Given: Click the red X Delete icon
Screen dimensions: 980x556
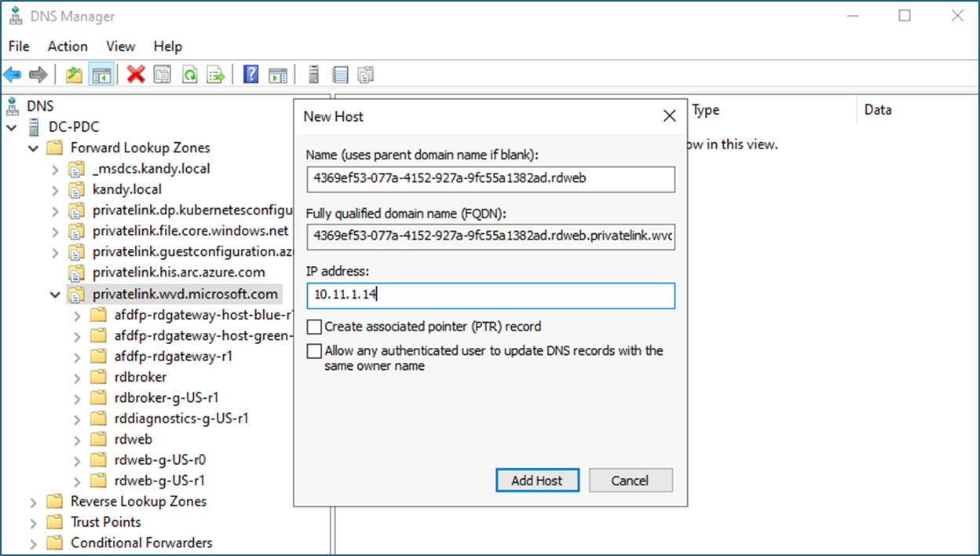Looking at the screenshot, I should [136, 75].
